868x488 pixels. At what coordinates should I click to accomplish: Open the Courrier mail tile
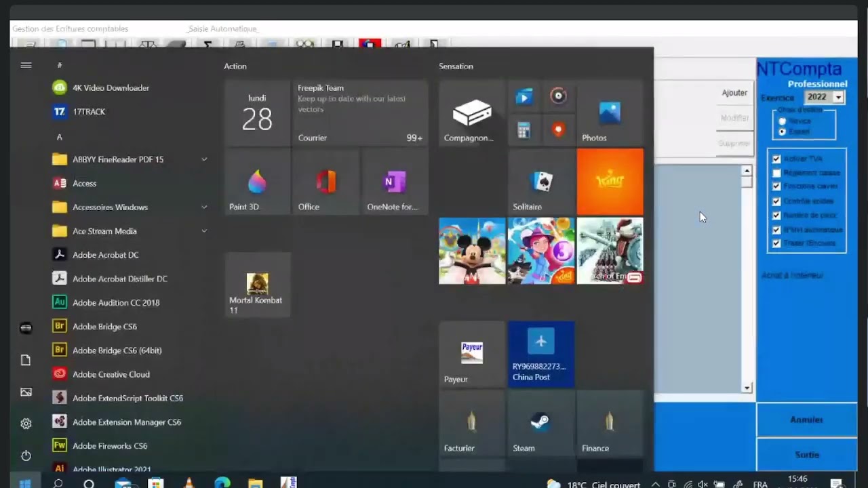(360, 113)
